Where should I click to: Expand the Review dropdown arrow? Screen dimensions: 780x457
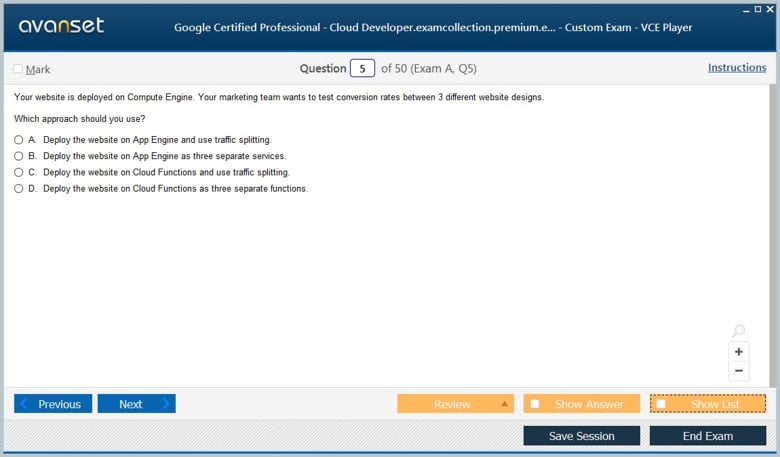504,404
